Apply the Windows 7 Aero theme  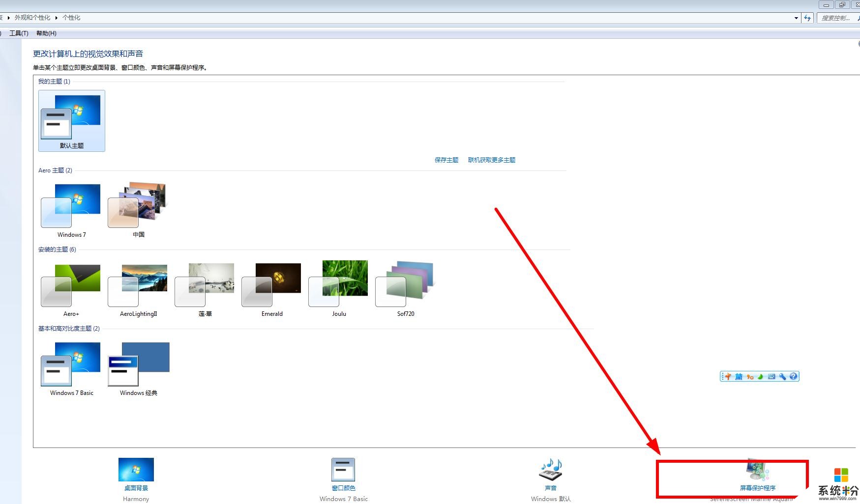click(72, 210)
